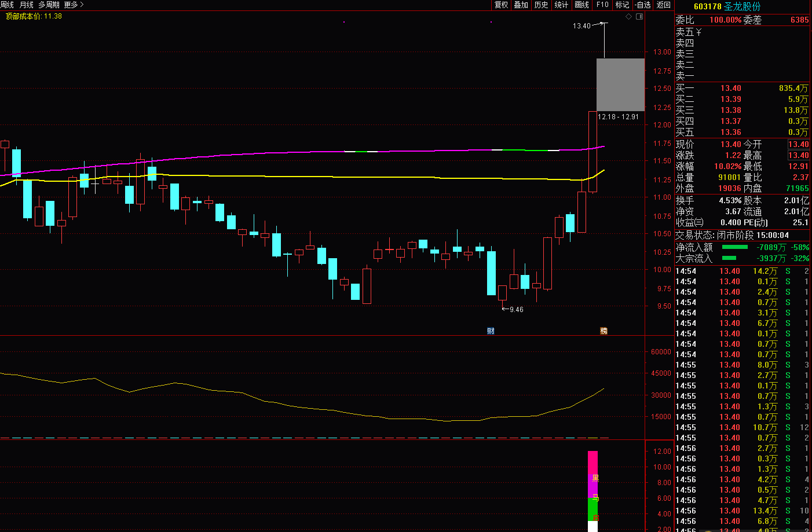This screenshot has width=812, height=532.
Task: Click the -3937万 block inflow value
Action: pyautogui.click(x=771, y=259)
